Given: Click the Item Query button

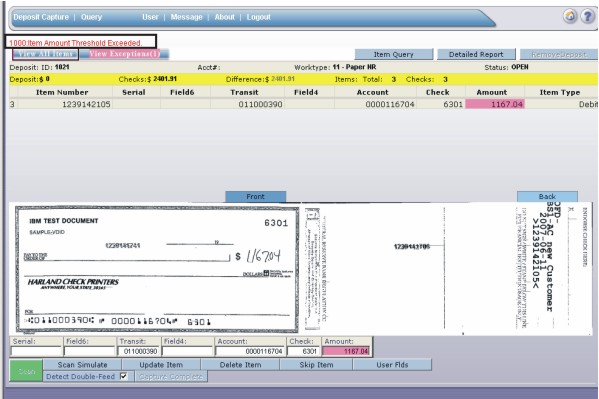Looking at the screenshot, I should click(x=393, y=54).
